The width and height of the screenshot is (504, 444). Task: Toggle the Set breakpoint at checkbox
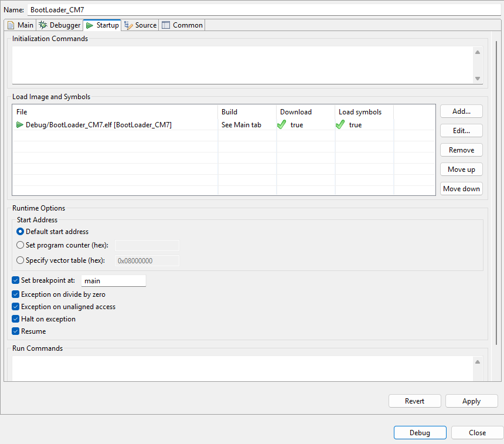15,280
